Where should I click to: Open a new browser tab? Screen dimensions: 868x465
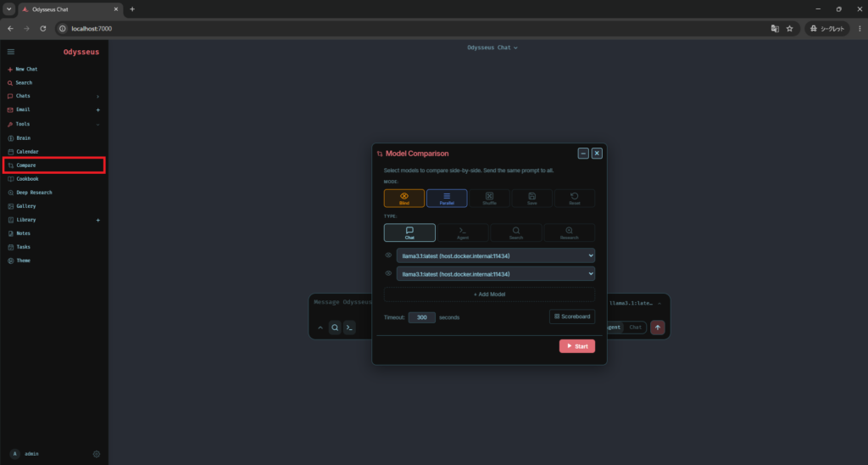[132, 9]
